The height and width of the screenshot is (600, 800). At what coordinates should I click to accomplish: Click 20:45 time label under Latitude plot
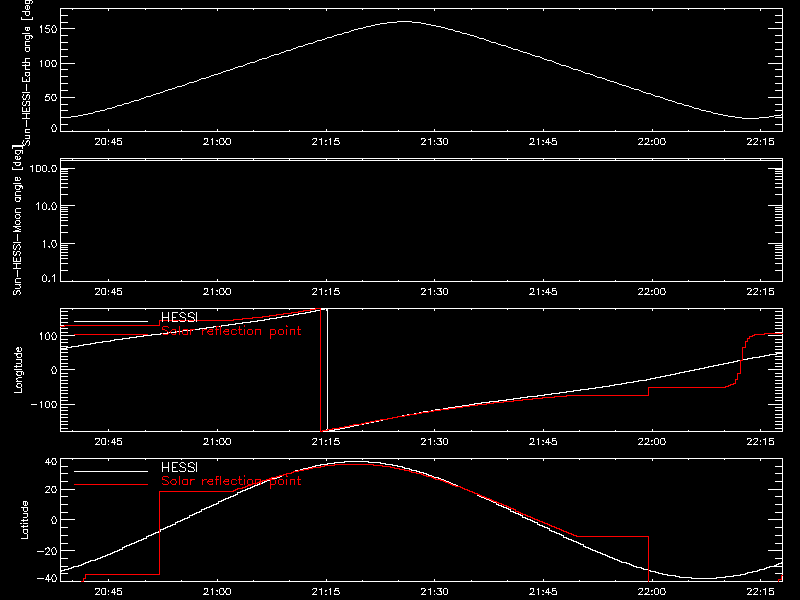point(108,592)
